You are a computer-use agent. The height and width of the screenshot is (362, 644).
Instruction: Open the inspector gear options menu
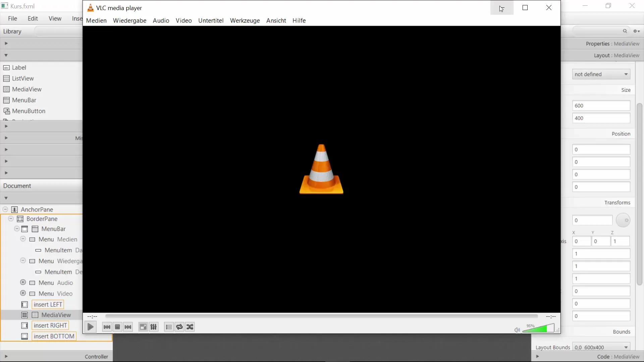click(636, 31)
